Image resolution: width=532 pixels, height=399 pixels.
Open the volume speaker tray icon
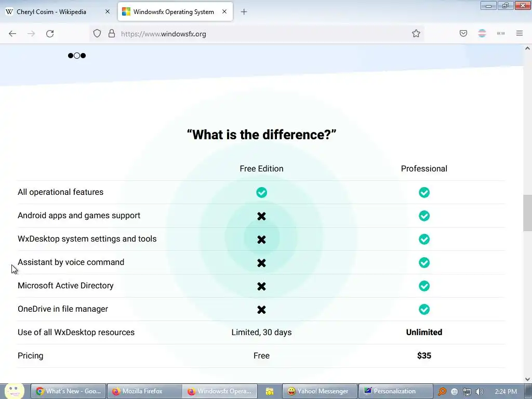(x=480, y=392)
